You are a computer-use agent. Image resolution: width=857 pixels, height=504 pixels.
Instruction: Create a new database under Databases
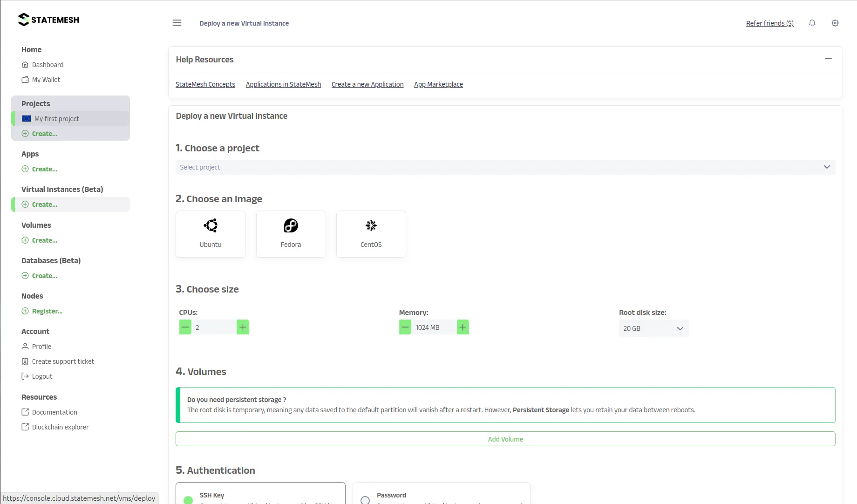click(x=44, y=276)
